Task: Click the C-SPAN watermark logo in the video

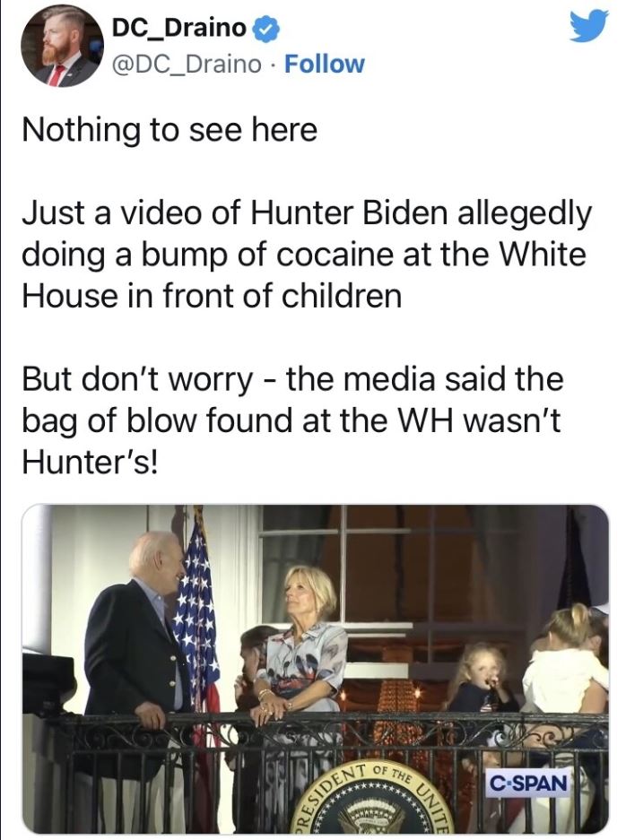Action: (x=528, y=784)
